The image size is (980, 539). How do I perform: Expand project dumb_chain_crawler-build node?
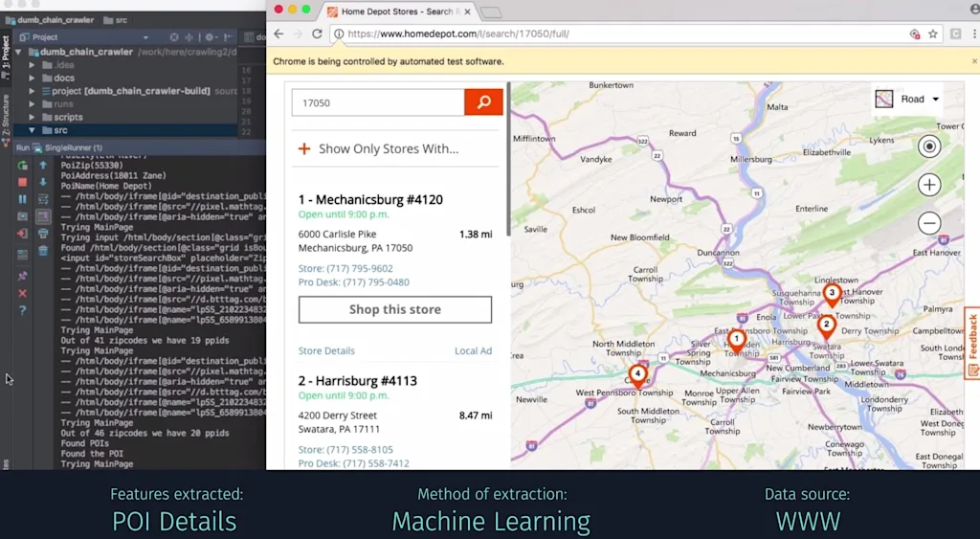32,91
